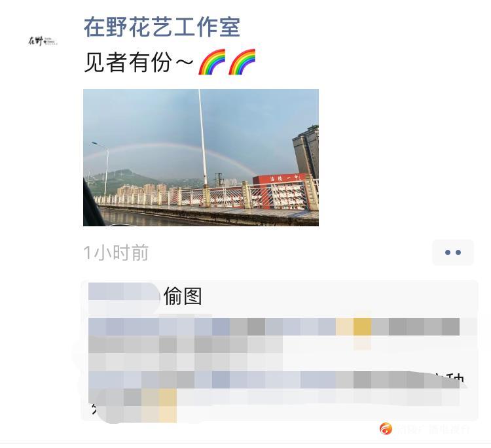
Task: Open the two-dot like and comment menu
Action: point(453,252)
